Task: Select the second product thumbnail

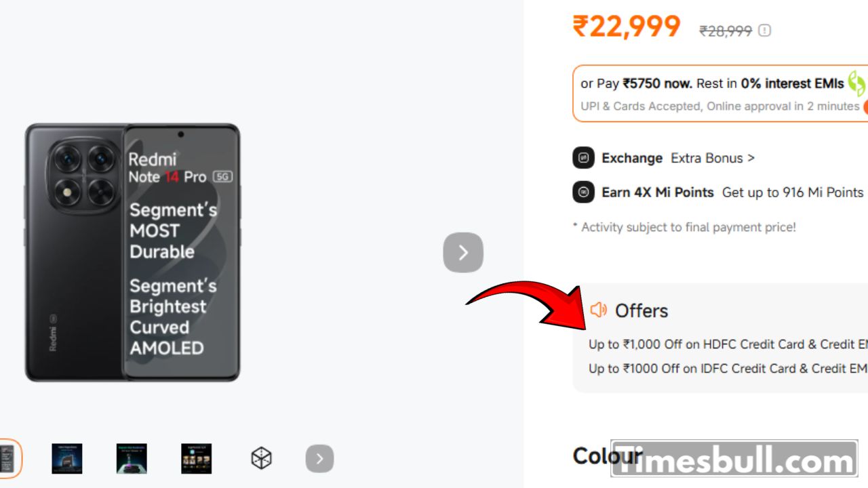Action: (67, 459)
